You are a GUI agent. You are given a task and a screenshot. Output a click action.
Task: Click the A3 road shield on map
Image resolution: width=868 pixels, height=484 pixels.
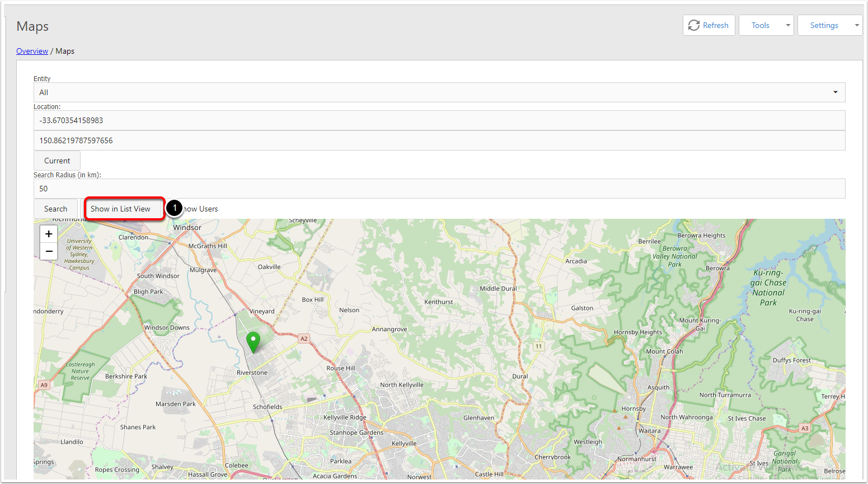click(805, 428)
